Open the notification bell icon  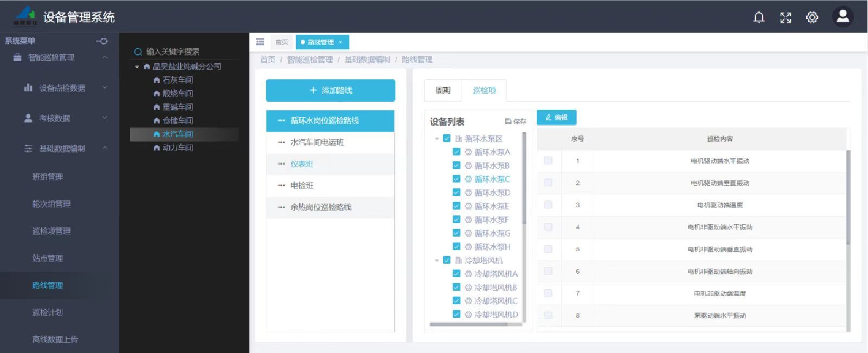point(759,17)
